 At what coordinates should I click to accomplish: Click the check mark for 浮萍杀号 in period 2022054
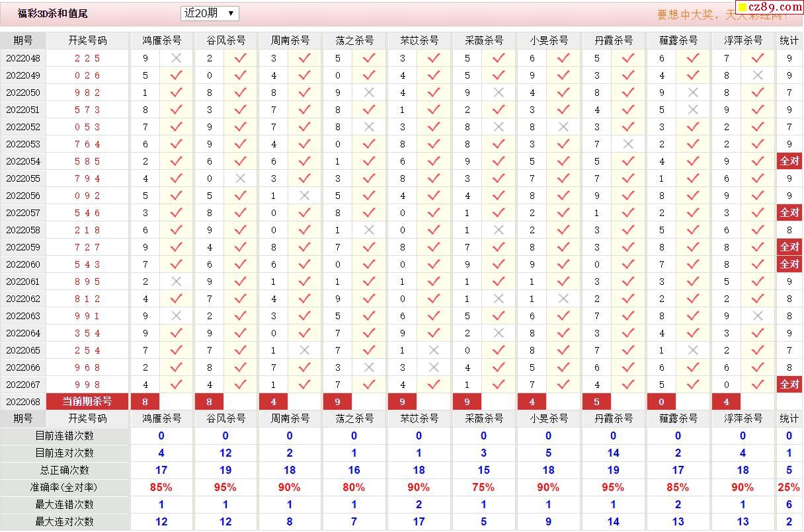[758, 161]
